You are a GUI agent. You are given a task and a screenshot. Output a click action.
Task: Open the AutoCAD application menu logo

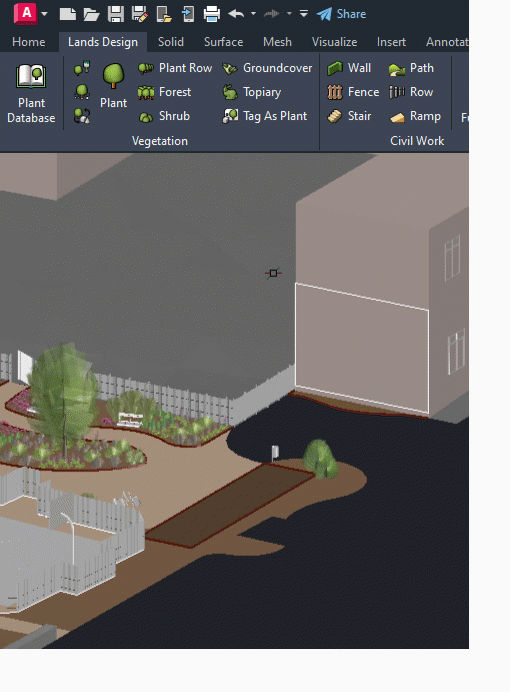[26, 13]
